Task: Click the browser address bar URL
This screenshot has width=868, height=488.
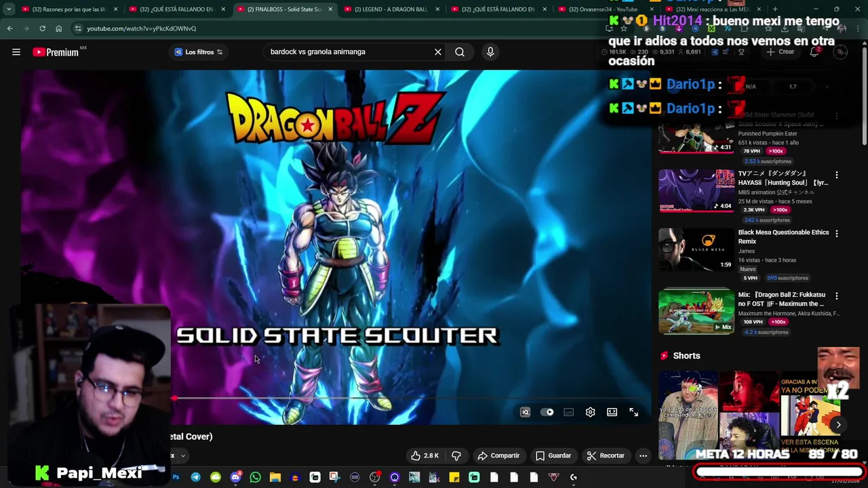Action: tap(142, 28)
